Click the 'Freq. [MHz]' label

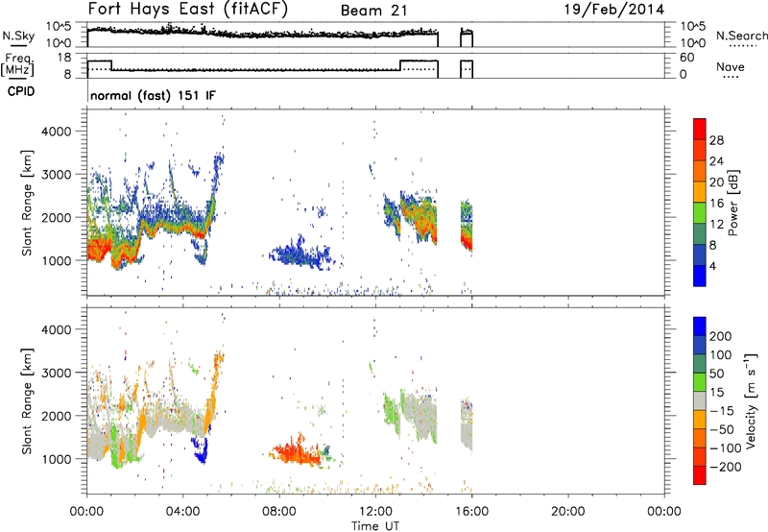[17, 65]
